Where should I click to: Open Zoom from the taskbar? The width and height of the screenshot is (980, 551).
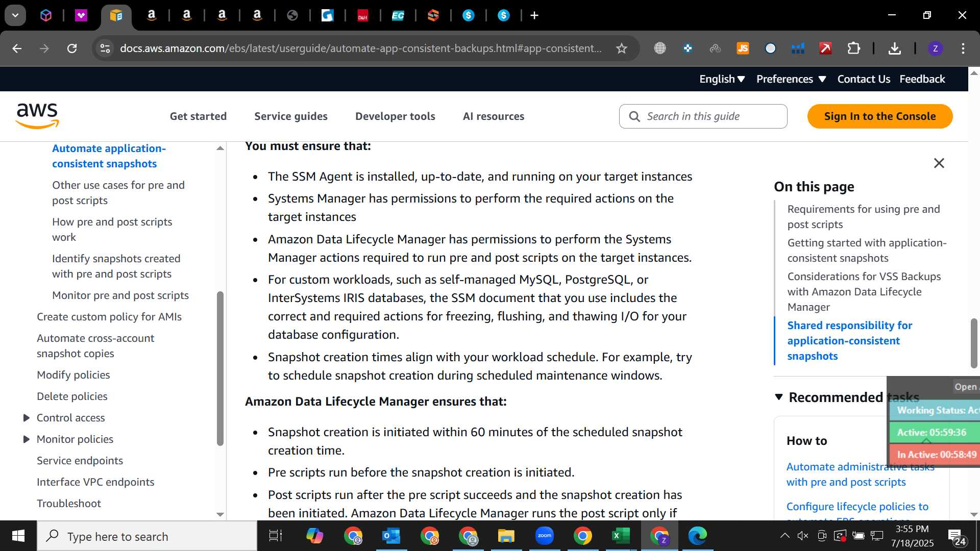tap(544, 536)
